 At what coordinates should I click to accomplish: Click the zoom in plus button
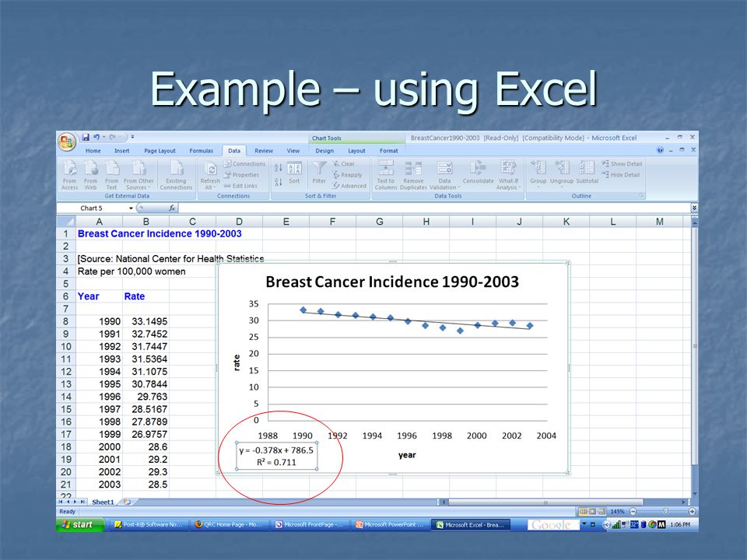tap(692, 512)
